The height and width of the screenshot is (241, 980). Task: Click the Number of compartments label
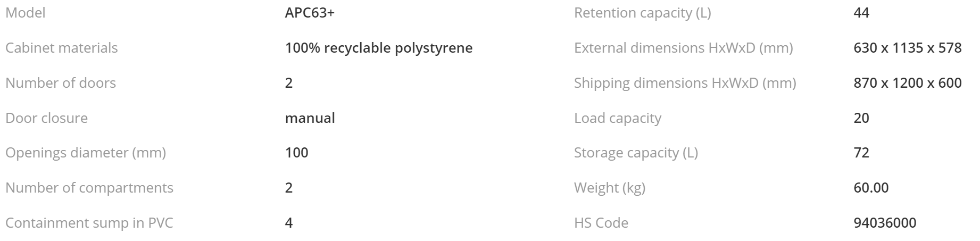[89, 188]
